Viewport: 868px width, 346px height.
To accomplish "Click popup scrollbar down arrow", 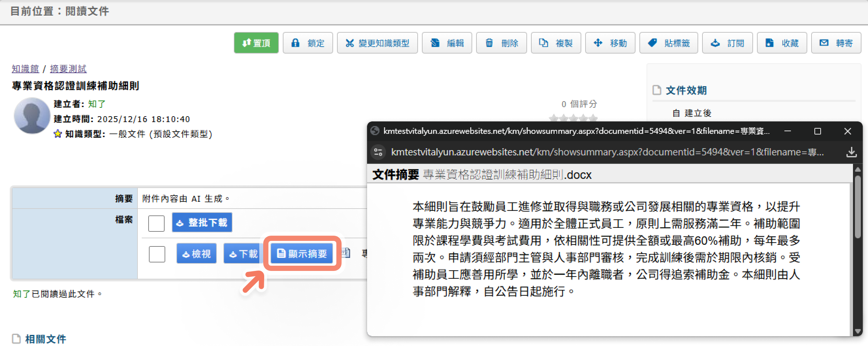I will [857, 331].
